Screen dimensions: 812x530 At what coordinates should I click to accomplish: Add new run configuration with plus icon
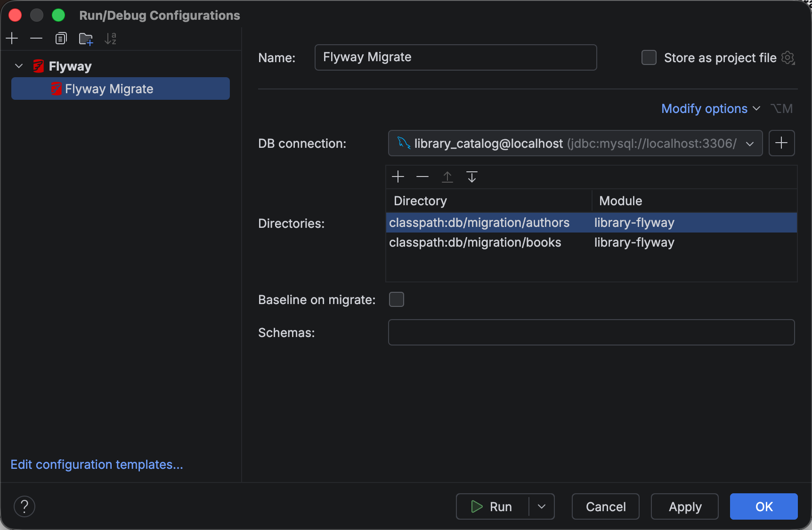pyautogui.click(x=12, y=38)
